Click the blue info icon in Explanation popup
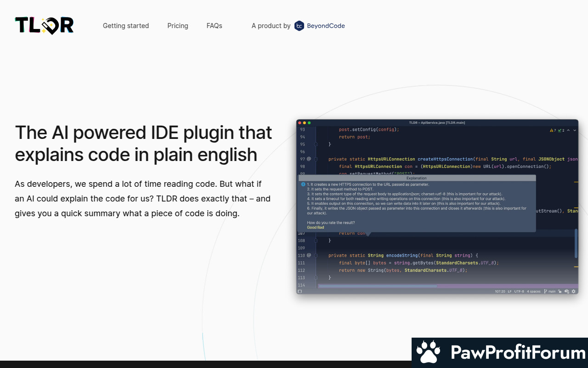588x368 pixels. tap(303, 184)
